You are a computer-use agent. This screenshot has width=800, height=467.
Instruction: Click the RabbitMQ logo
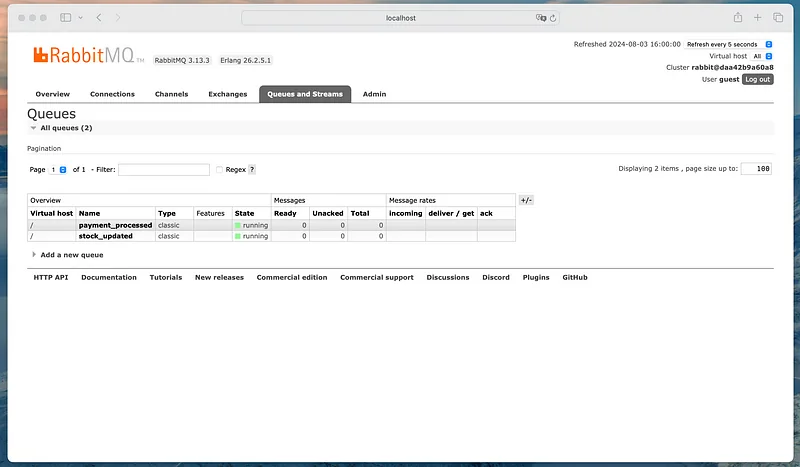tap(88, 55)
